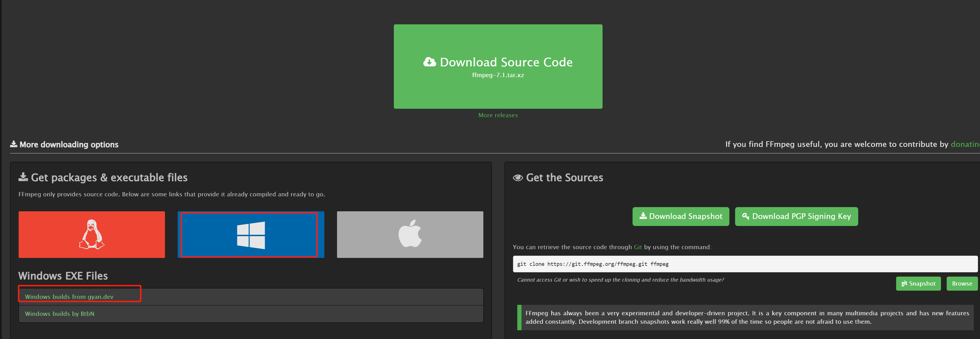Open Windows builds by BtbN link

coord(60,314)
